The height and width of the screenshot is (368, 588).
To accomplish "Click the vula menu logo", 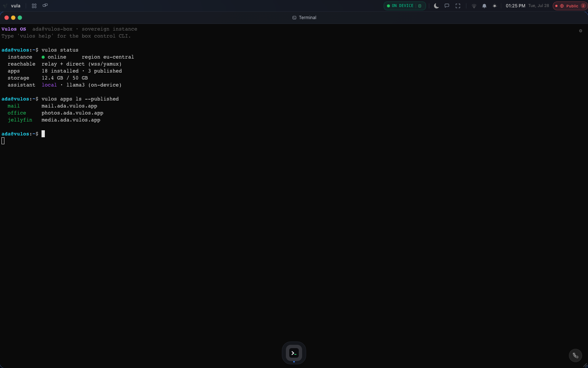I will [x=12, y=6].
